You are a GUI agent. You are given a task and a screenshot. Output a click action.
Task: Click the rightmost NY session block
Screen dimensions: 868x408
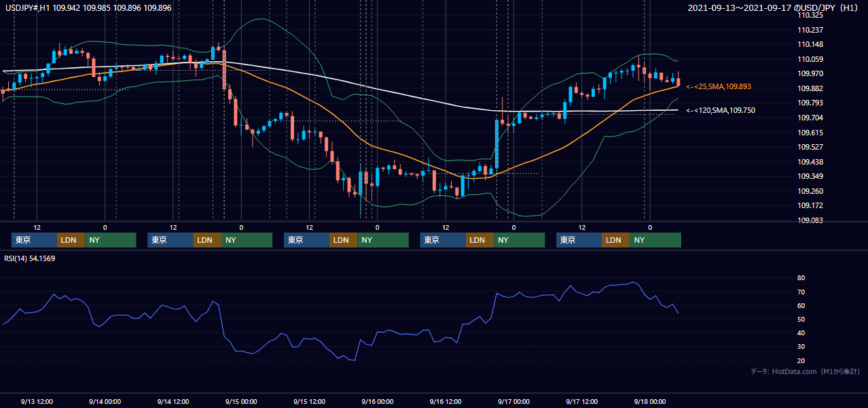tap(655, 240)
